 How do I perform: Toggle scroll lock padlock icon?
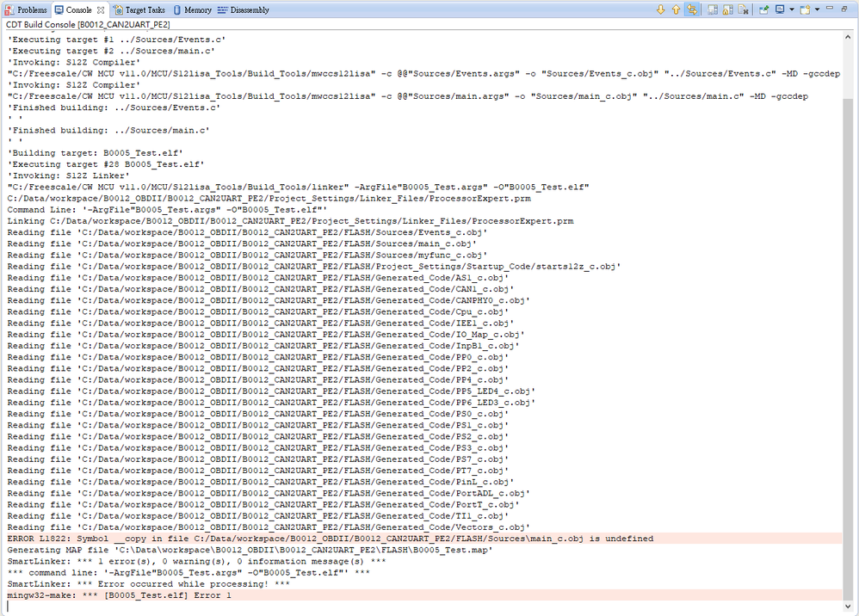pos(728,9)
